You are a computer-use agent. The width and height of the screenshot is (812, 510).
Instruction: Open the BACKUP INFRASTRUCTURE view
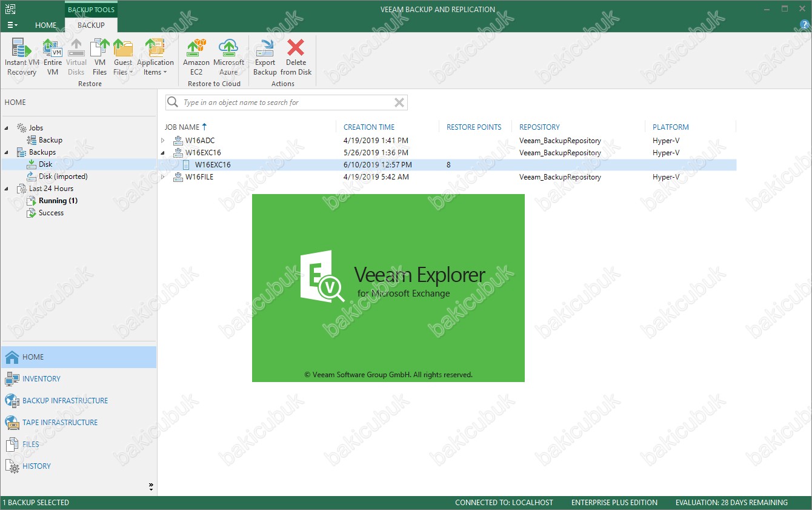click(x=65, y=401)
